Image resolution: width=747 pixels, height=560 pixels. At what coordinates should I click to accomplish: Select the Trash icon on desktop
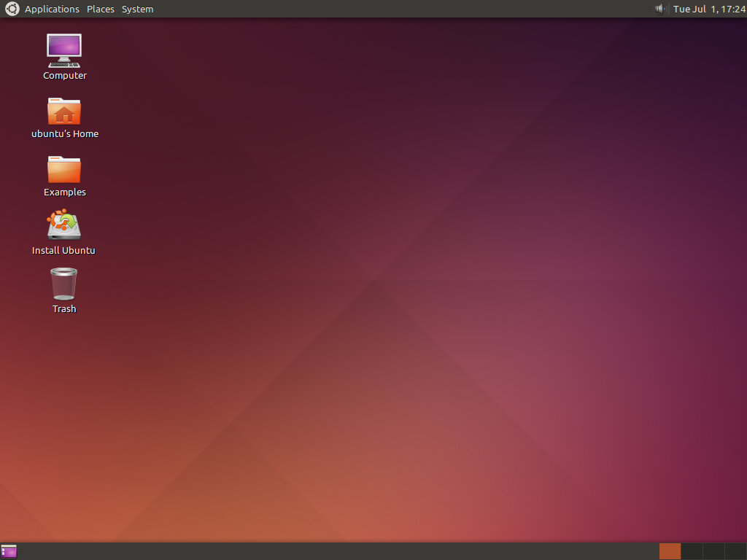64,284
